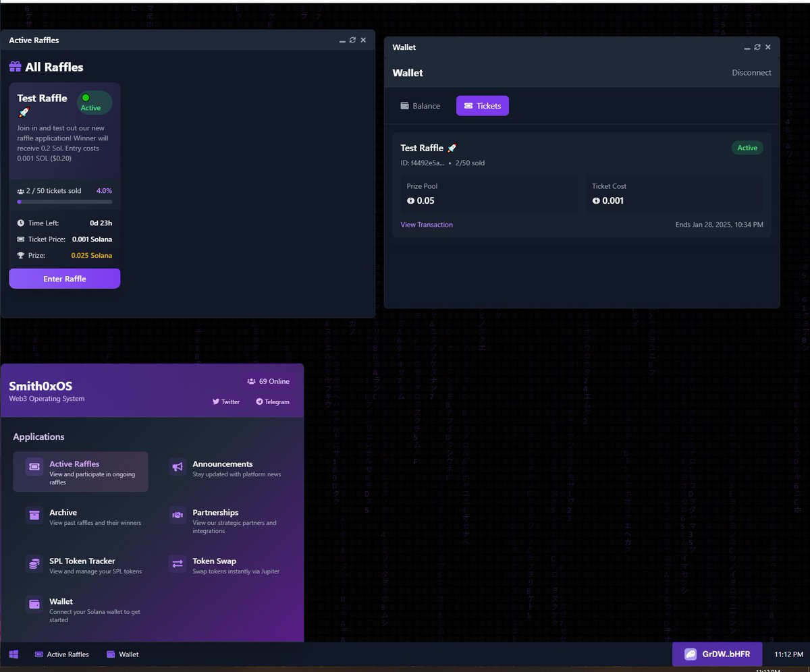Open the Announcements megaphone icon
Screen dimensions: 810x672
[x=178, y=466]
